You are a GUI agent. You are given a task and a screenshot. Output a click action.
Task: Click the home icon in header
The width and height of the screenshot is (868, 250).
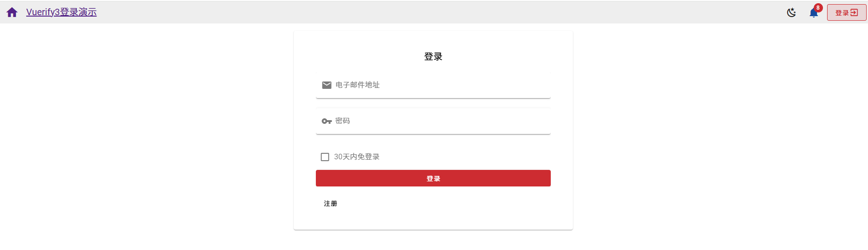12,12
